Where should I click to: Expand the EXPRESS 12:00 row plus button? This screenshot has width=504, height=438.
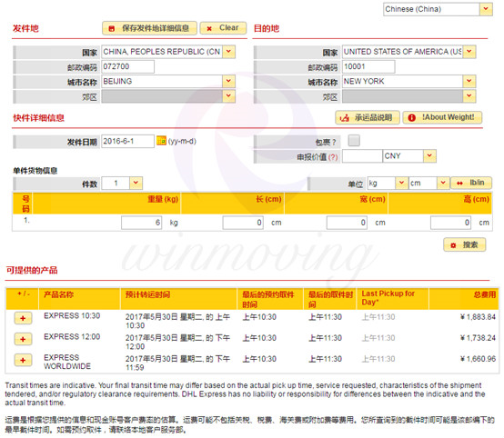pyautogui.click(x=23, y=340)
